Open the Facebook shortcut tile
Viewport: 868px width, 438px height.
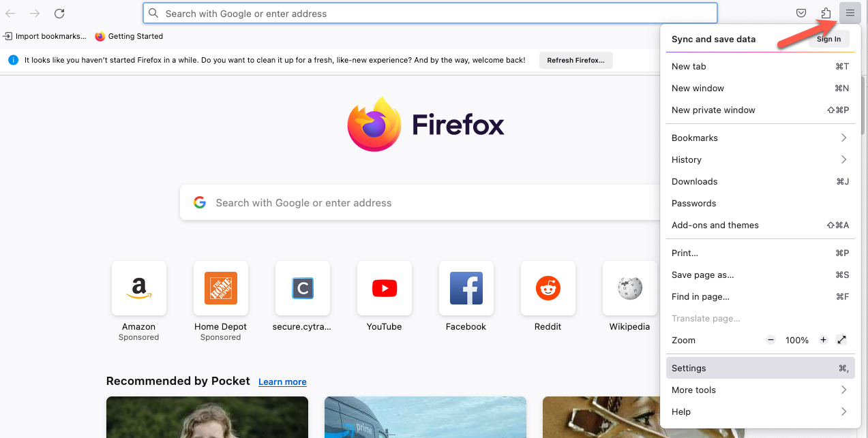point(466,288)
